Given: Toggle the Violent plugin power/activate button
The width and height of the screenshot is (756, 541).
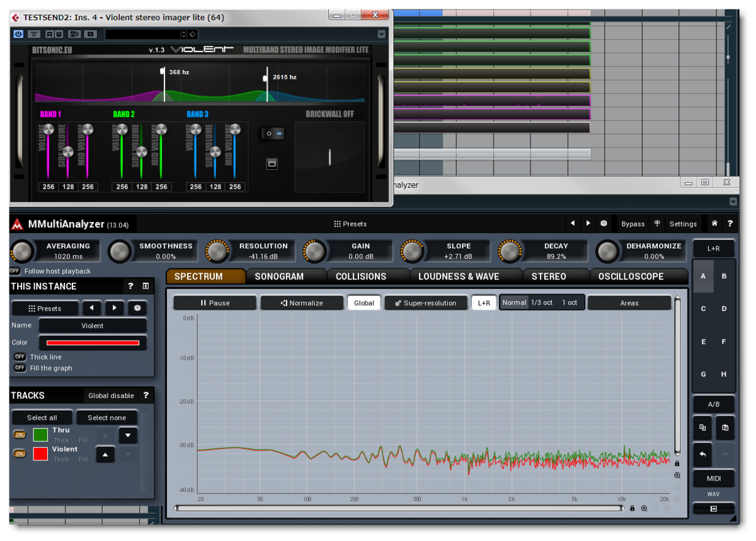Looking at the screenshot, I should [x=18, y=34].
